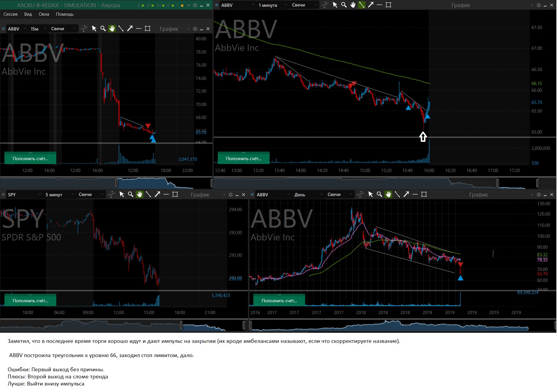Toggle link radio beside ABBV in День chart
The image size is (557, 392).
coord(252,195)
